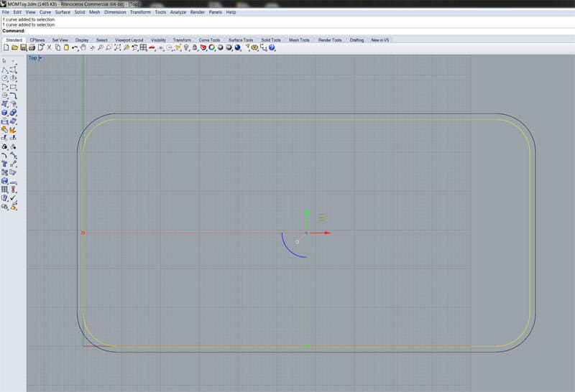Click the Cut scissors icon
575x392 pixels.
point(49,47)
